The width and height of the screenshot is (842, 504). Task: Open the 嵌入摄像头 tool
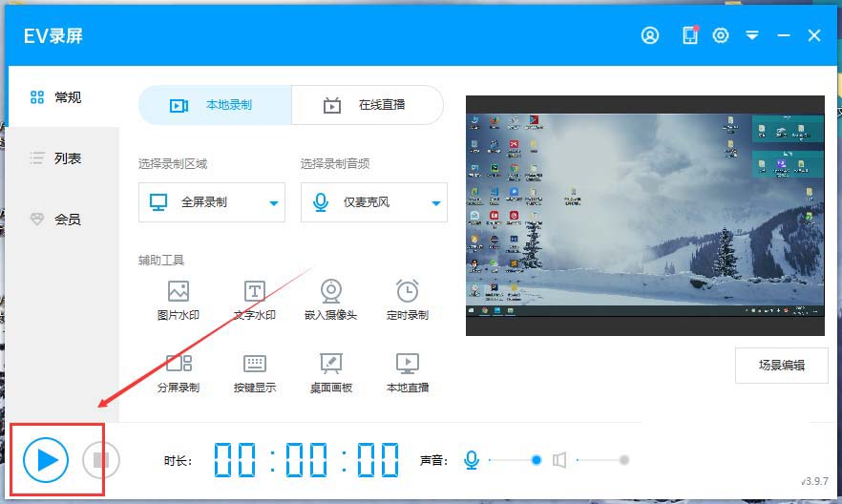(330, 300)
